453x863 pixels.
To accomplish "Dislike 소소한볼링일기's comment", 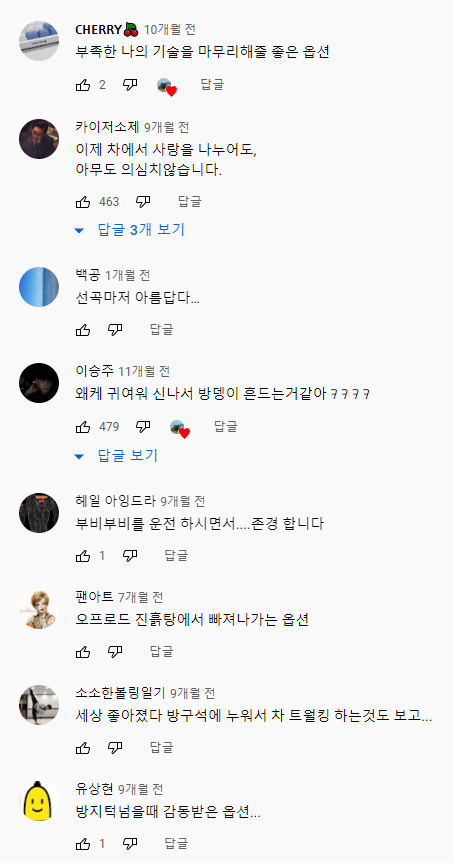I will tap(115, 747).
